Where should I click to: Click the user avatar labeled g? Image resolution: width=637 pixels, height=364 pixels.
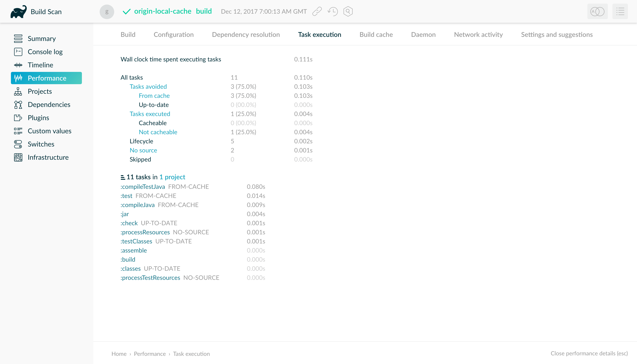click(107, 12)
